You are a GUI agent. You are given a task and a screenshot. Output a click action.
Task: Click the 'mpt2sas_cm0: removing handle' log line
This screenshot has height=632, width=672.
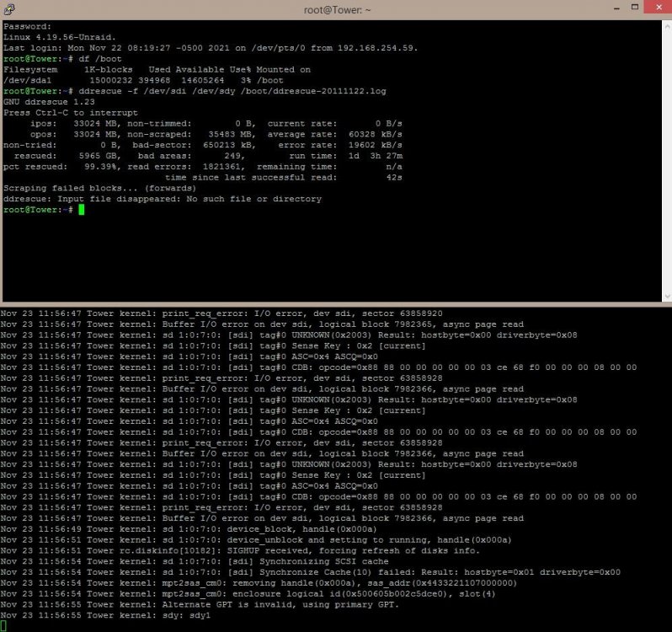(x=259, y=583)
